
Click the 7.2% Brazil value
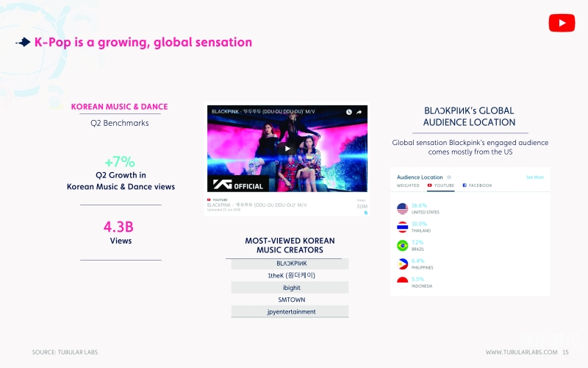pyautogui.click(x=417, y=242)
